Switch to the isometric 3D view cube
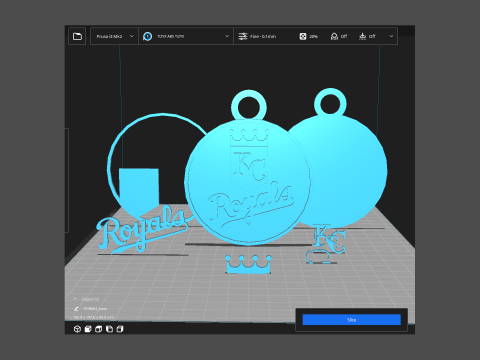480x360 pixels. coord(77,329)
